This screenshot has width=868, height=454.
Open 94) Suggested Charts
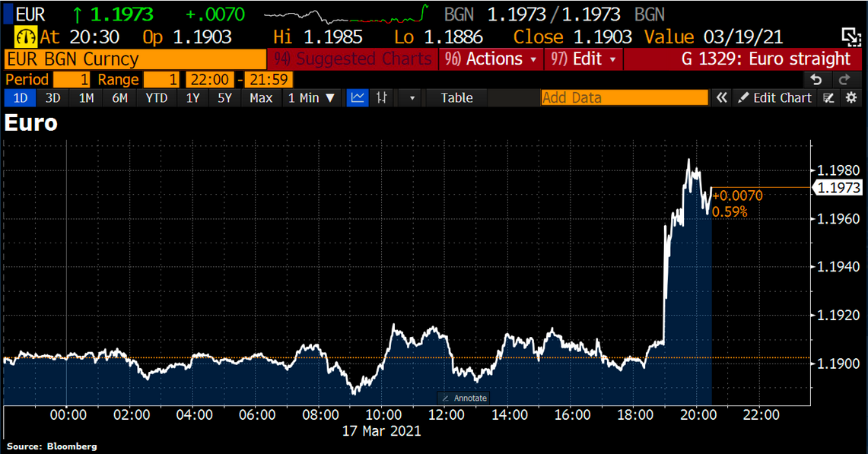[353, 59]
